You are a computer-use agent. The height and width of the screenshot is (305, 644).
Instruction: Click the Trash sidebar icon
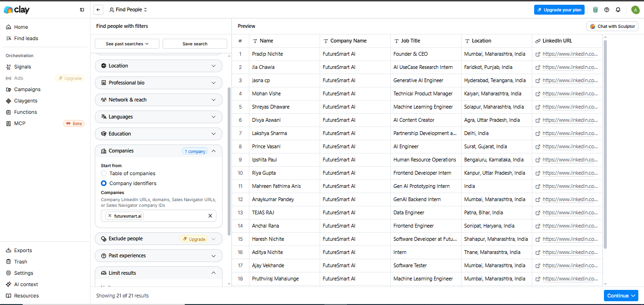point(9,262)
